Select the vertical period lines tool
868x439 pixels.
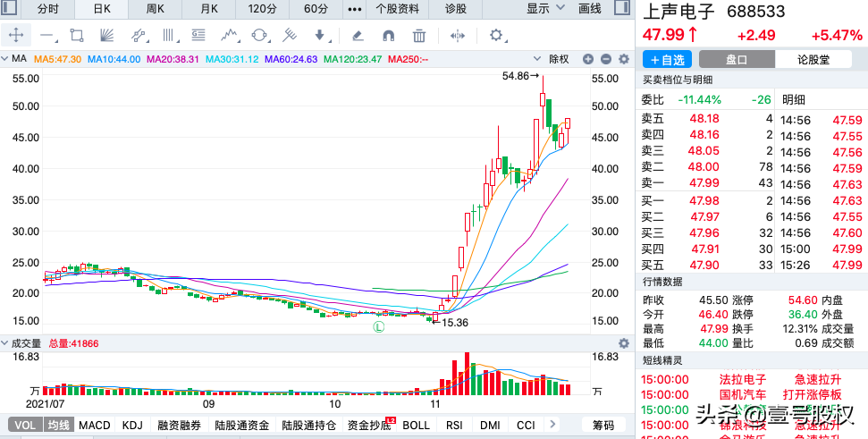[x=169, y=36]
